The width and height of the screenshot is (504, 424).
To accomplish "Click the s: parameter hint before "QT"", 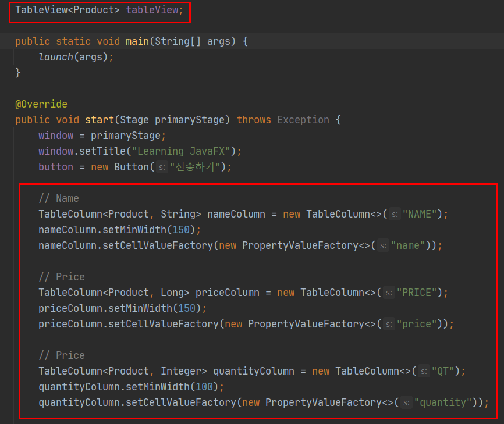I will tap(424, 371).
